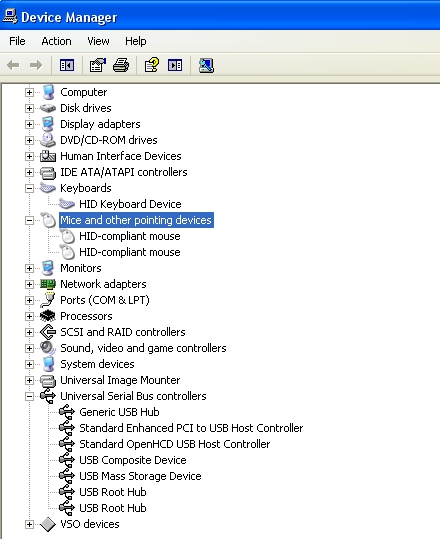This screenshot has height=539, width=440.
Task: Collapse the Keyboards node
Action: pyautogui.click(x=29, y=188)
